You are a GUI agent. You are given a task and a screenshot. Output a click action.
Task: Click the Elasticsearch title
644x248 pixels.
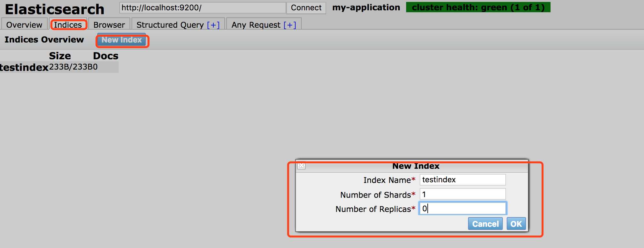point(54,9)
